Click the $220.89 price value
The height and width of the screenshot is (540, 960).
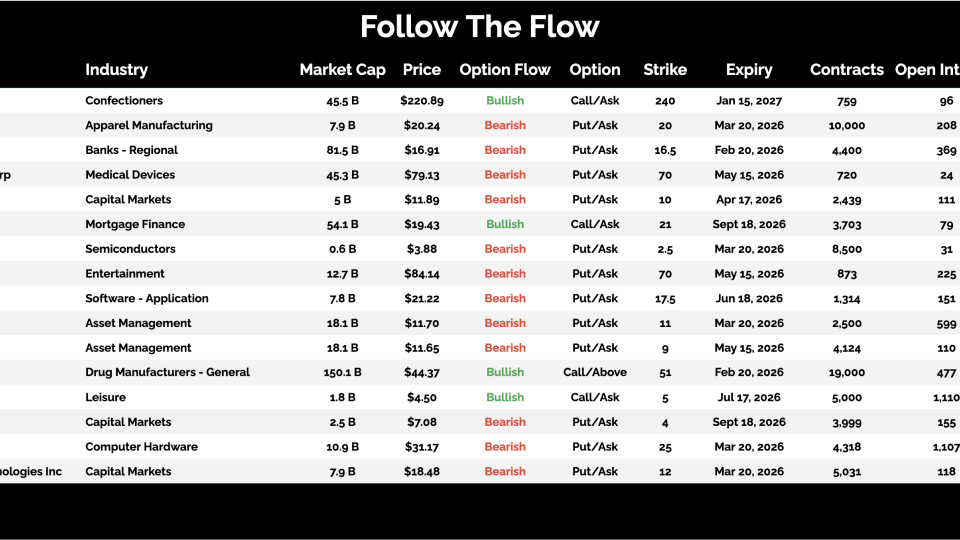pyautogui.click(x=422, y=101)
